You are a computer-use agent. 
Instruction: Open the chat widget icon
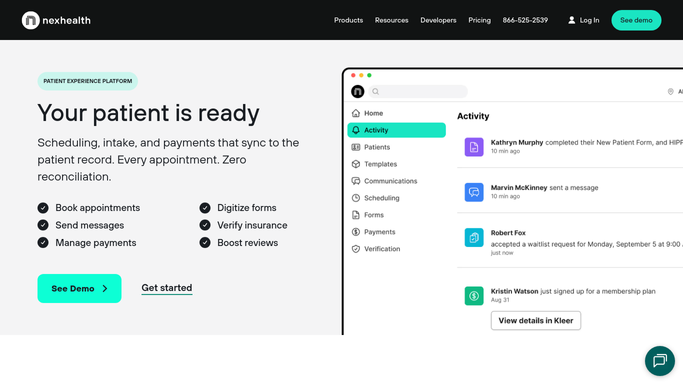point(659,360)
